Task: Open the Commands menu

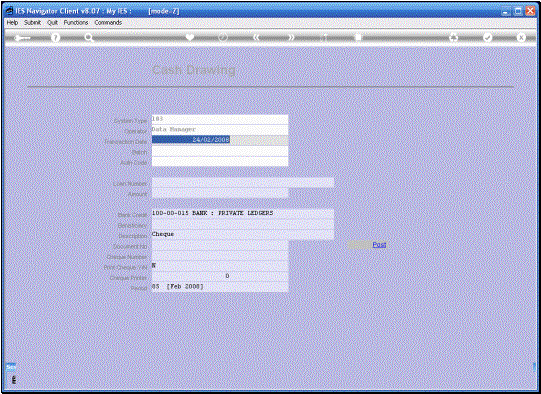Action: 108,22
